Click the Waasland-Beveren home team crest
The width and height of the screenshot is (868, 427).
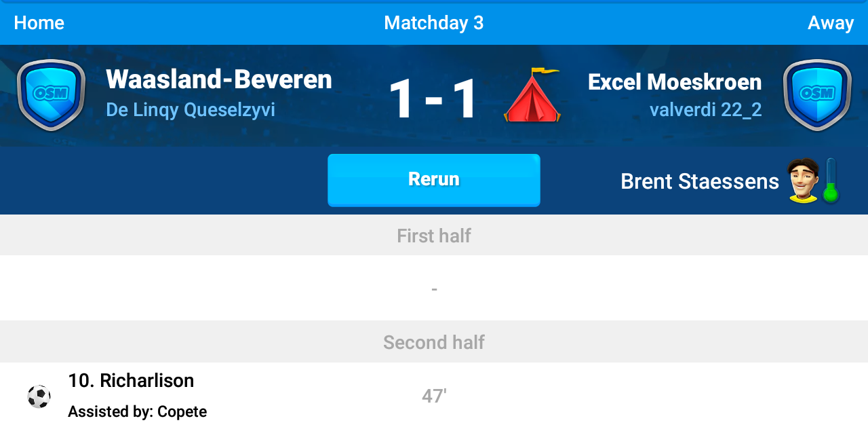click(x=51, y=95)
